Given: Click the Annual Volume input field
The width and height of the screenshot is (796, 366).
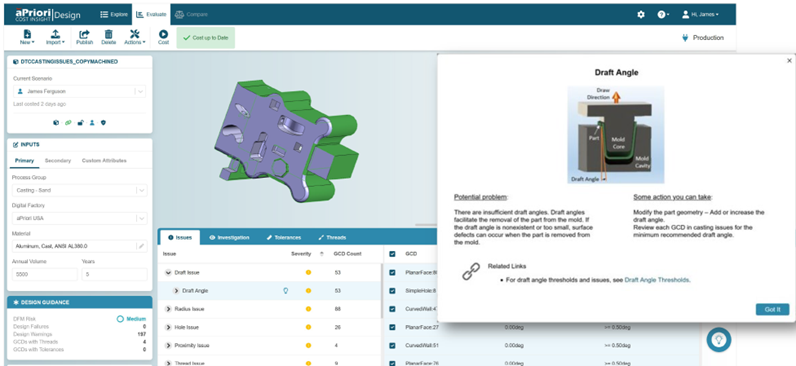Looking at the screenshot, I should pyautogui.click(x=45, y=274).
